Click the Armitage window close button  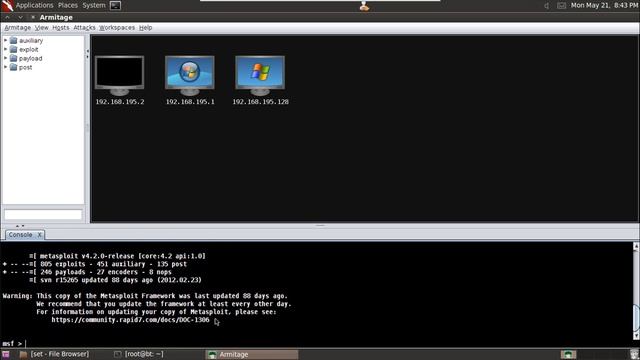(x=33, y=17)
